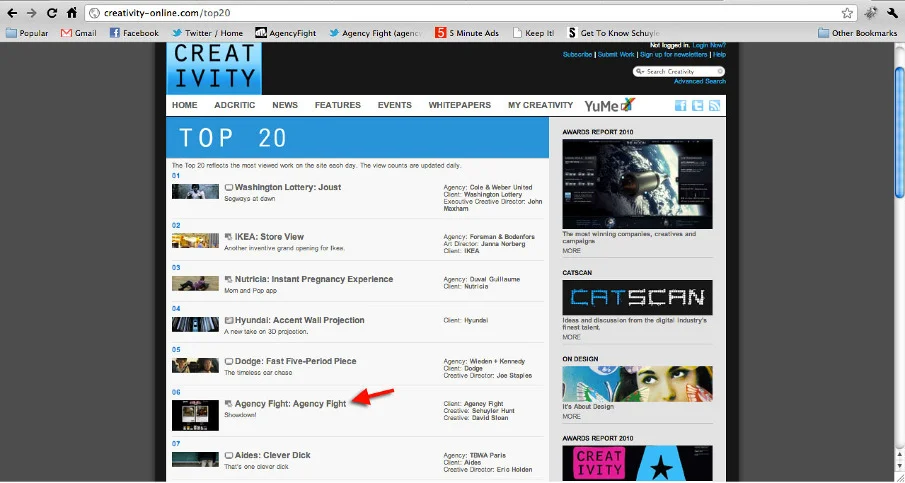The height and width of the screenshot is (483, 905).
Task: Open the Gmail bookmark
Action: 78,33
